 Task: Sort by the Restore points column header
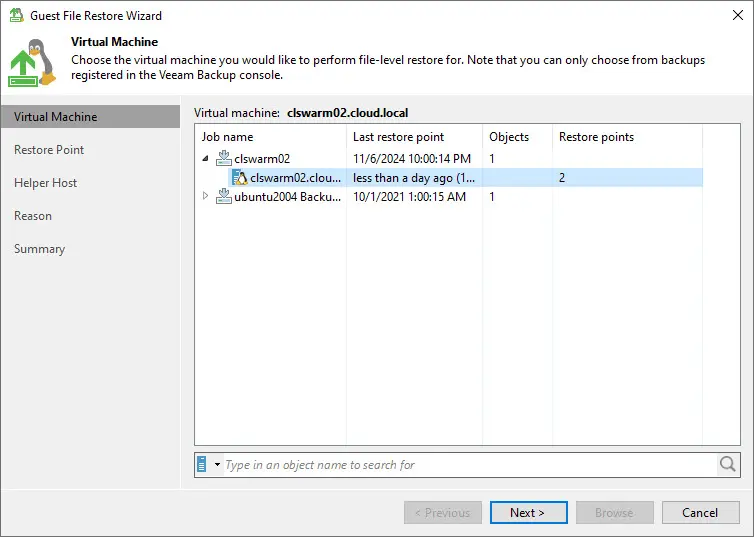[628, 137]
